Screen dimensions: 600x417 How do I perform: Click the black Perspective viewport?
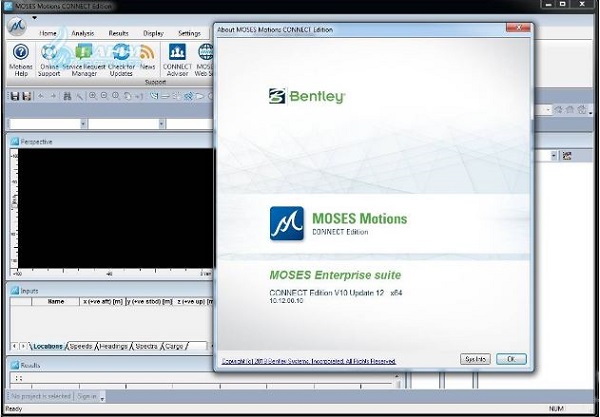(x=116, y=208)
